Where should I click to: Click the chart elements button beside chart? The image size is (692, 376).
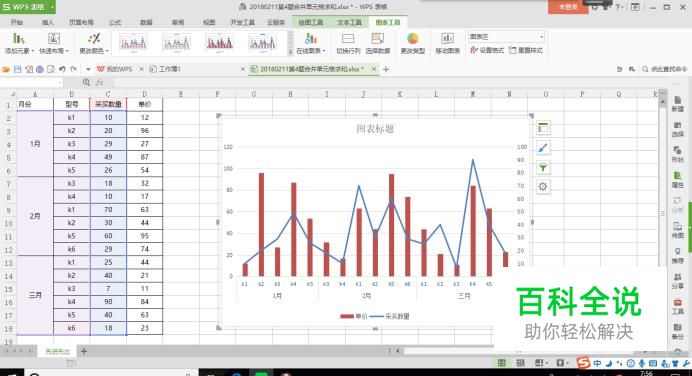point(543,128)
